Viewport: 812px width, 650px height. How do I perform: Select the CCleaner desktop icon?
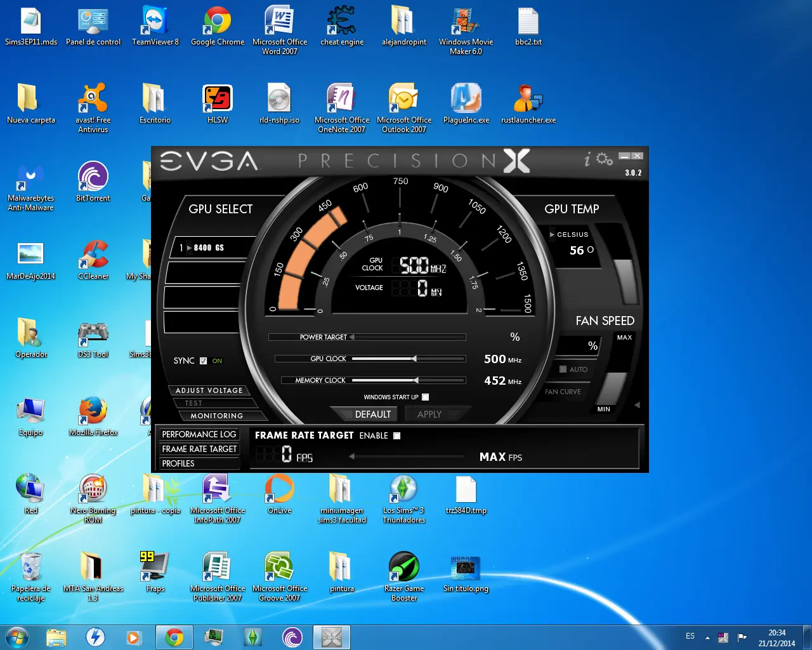point(93,260)
